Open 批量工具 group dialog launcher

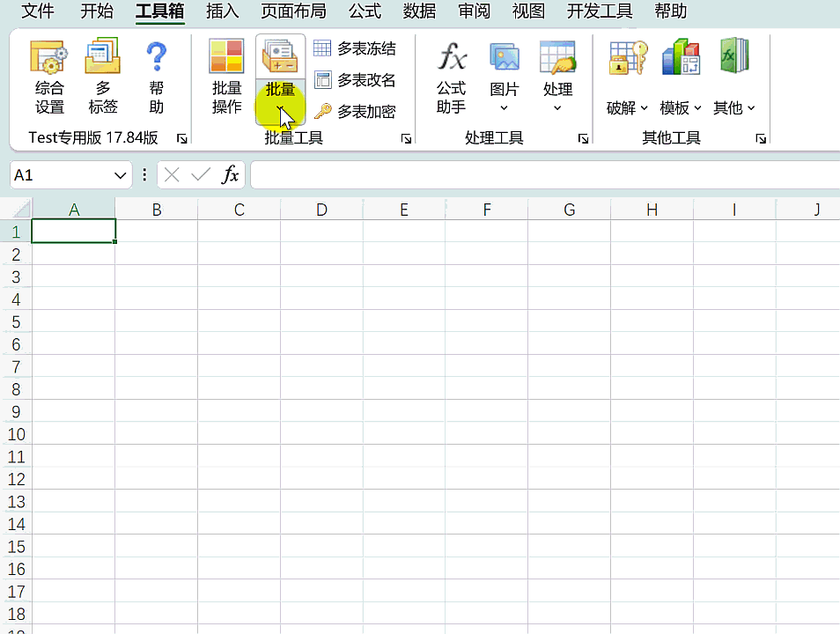406,139
